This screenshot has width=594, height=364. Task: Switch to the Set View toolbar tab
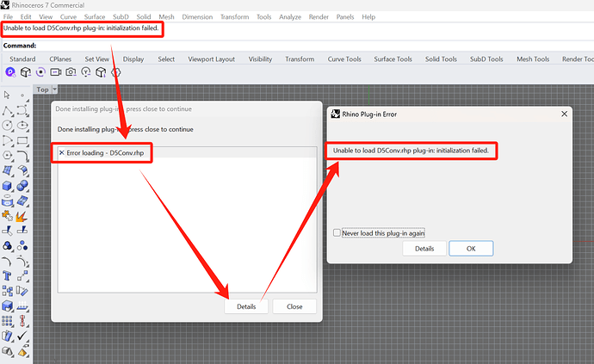pyautogui.click(x=97, y=59)
